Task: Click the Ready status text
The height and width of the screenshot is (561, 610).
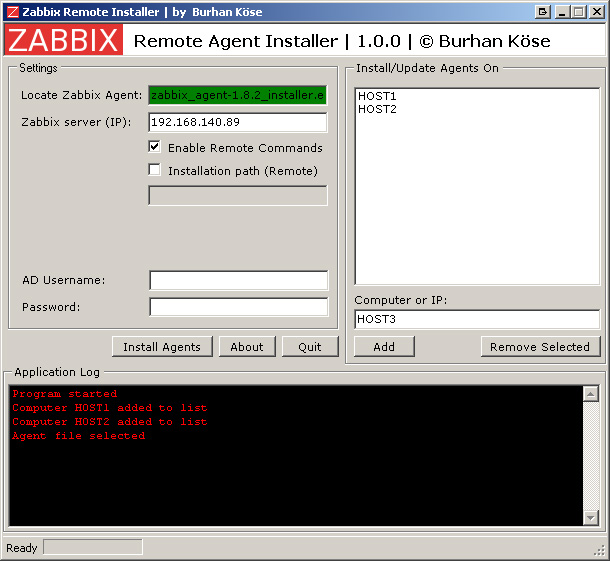Action: (x=21, y=548)
